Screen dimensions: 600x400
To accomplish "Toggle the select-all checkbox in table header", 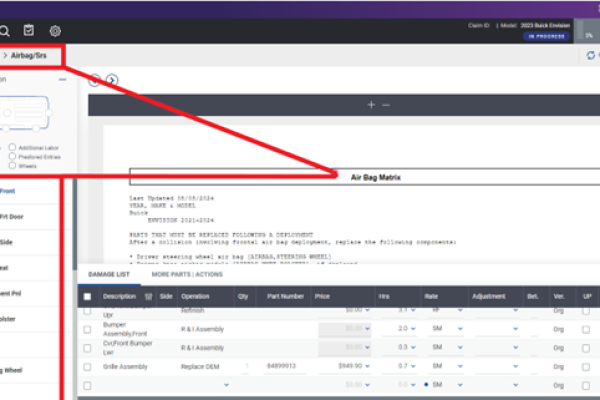I will point(88,296).
